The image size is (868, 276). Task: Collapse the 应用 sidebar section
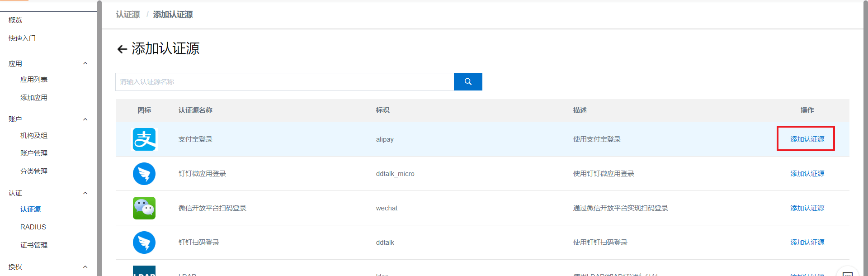click(x=85, y=64)
